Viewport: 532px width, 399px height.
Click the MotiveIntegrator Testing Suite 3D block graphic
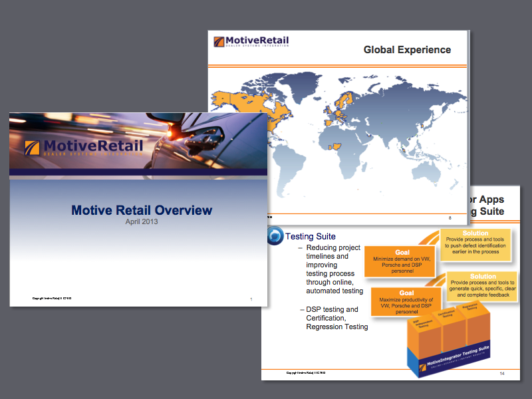point(449,339)
